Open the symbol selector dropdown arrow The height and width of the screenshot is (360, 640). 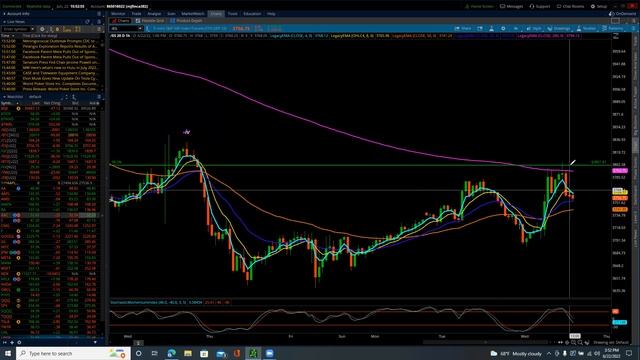[140, 29]
